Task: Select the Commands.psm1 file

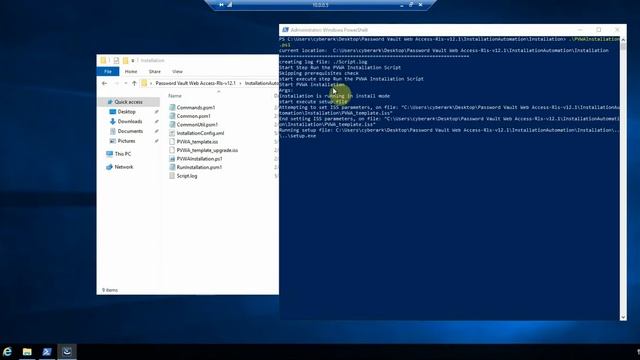Action: [196, 107]
